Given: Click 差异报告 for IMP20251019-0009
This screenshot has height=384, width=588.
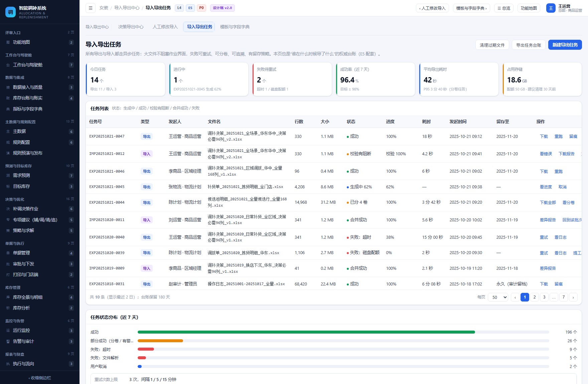Looking at the screenshot, I should click(548, 268).
